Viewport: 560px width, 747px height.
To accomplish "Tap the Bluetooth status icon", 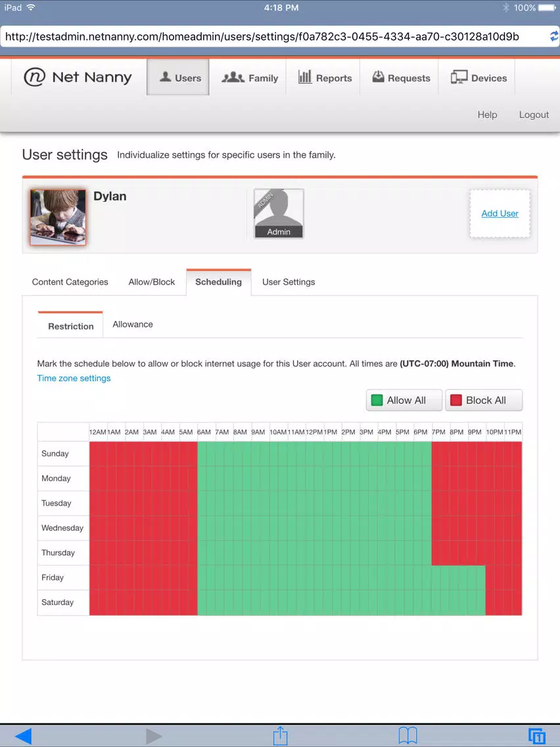I will click(x=505, y=8).
